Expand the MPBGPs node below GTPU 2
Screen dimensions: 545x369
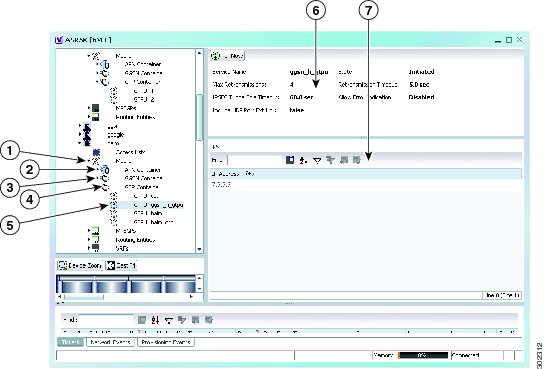[x=89, y=108]
